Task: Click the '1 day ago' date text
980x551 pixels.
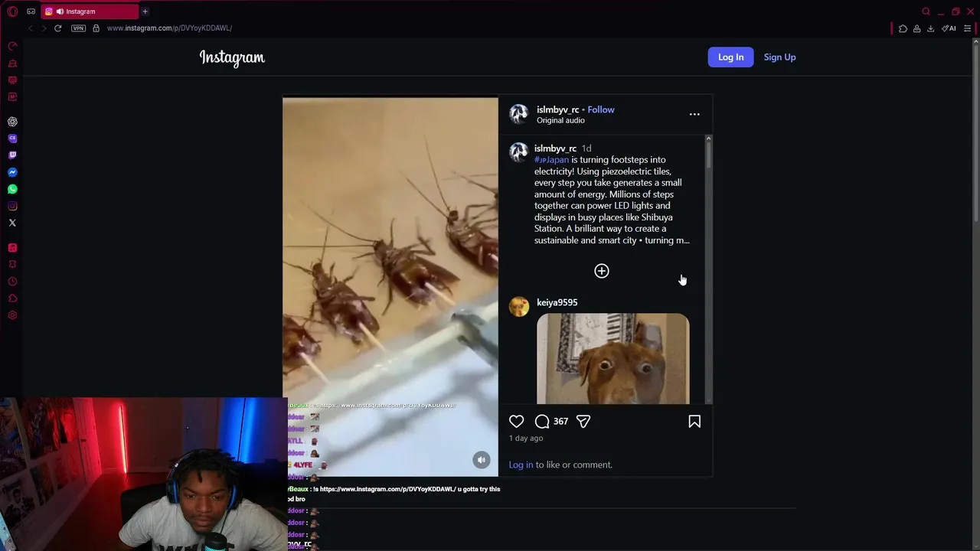Action: point(526,439)
